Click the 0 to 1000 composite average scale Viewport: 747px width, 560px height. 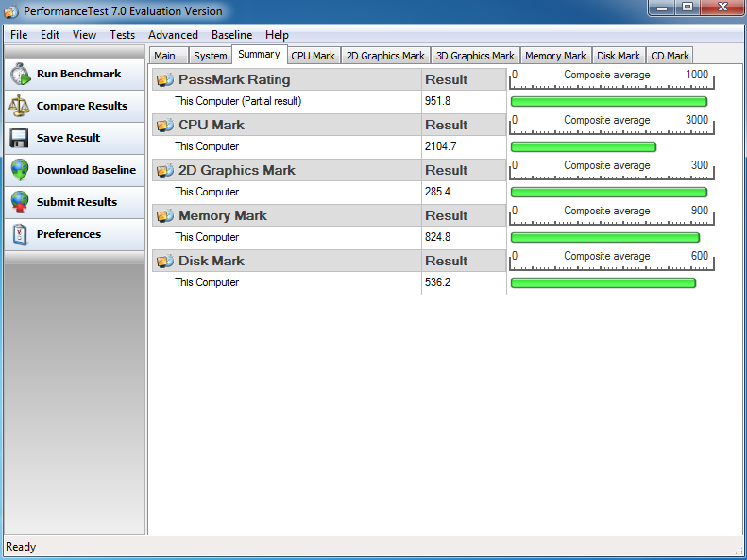[x=612, y=79]
